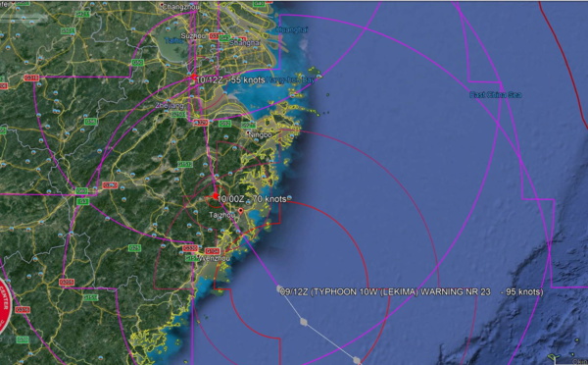
Task: Select the Changzhou city label
Action: coord(181,7)
